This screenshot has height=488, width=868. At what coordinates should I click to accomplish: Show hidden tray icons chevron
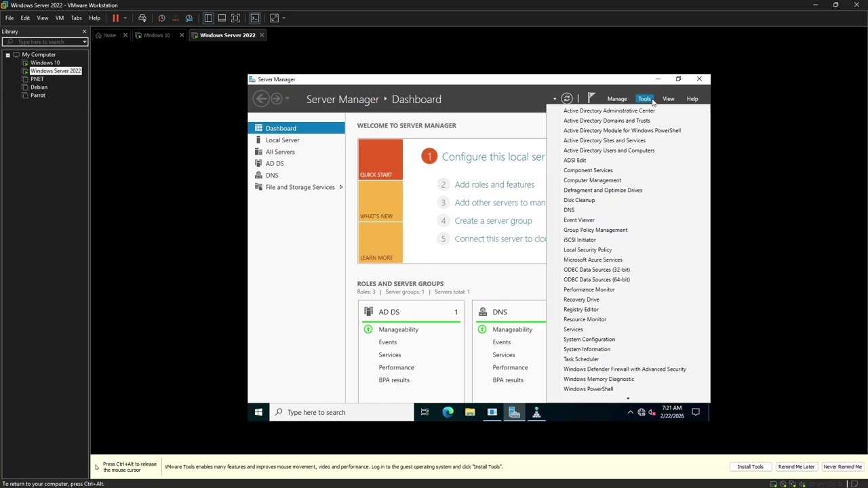[x=630, y=412]
